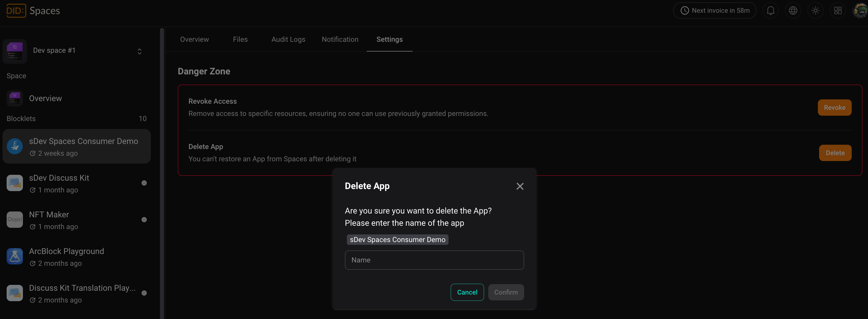Switch to the Audit Logs tab
Viewport: 868px width, 319px height.
pos(288,39)
